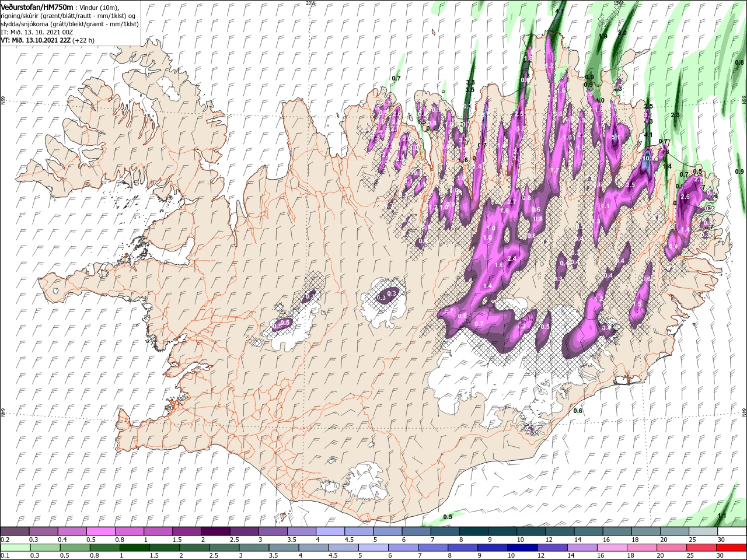747x560 pixels.
Task: Click the '0.1' label on the rain scale
Action: (x=5, y=556)
